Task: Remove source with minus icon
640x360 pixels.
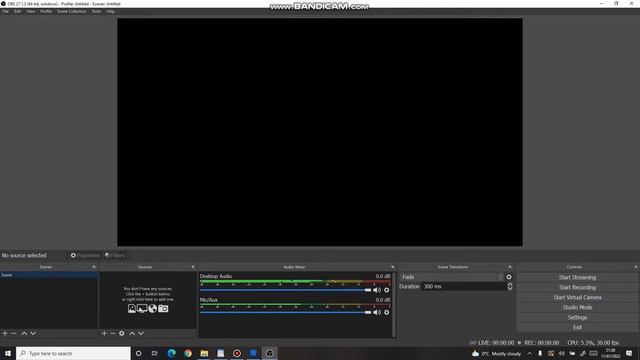Action: 113,333
